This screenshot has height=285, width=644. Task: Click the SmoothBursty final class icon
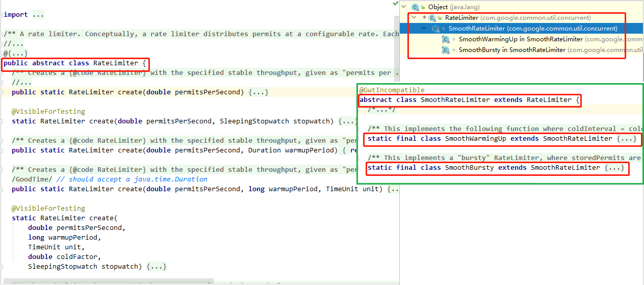pyautogui.click(x=445, y=50)
